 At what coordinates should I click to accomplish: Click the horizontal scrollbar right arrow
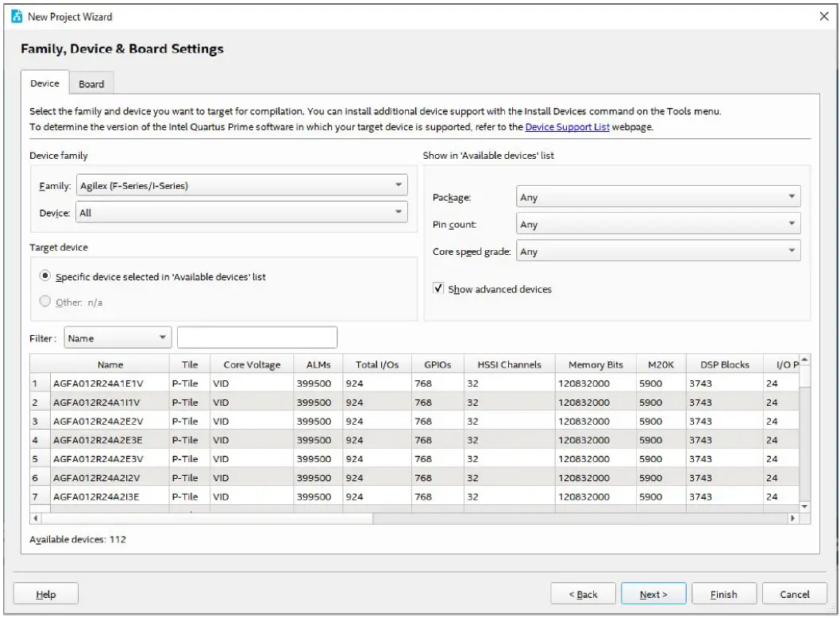coord(792,519)
